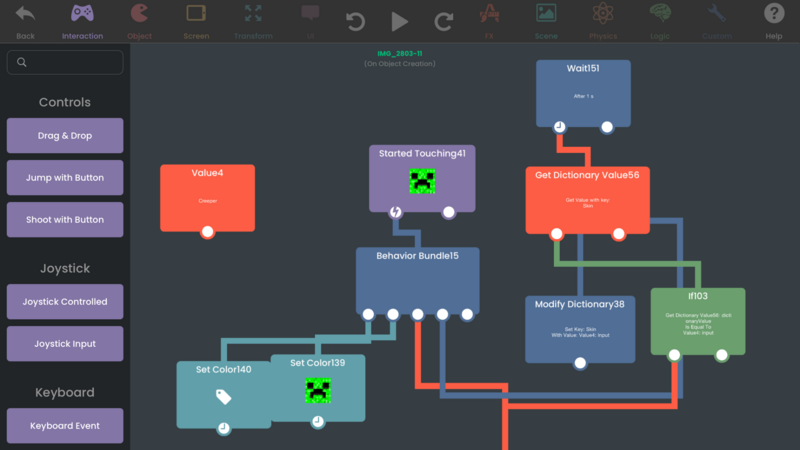Image resolution: width=800 pixels, height=450 pixels.
Task: Click the first output port of If103
Action: click(x=674, y=355)
